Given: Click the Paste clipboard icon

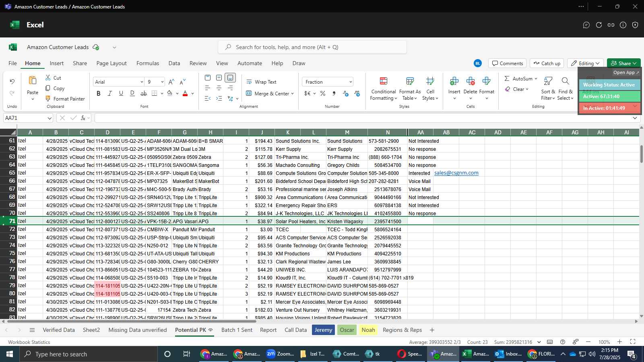Looking at the screenshot, I should [33, 80].
